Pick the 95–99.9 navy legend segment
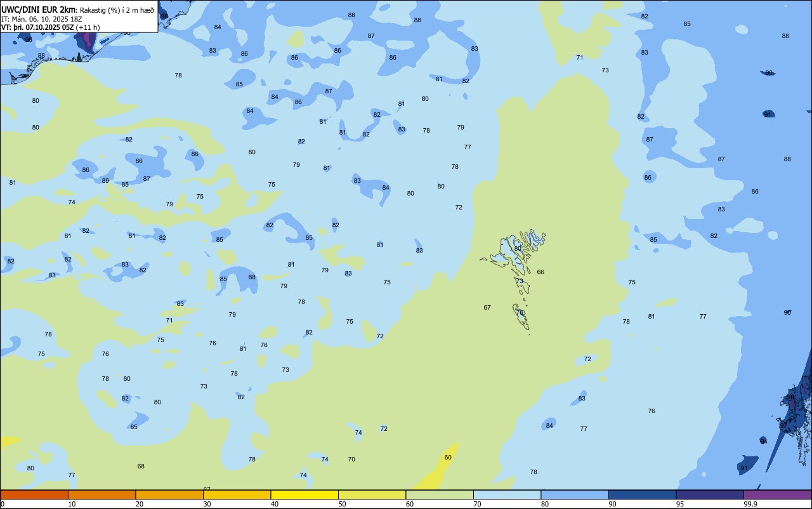Viewport: 812px width, 509px height. click(x=710, y=494)
